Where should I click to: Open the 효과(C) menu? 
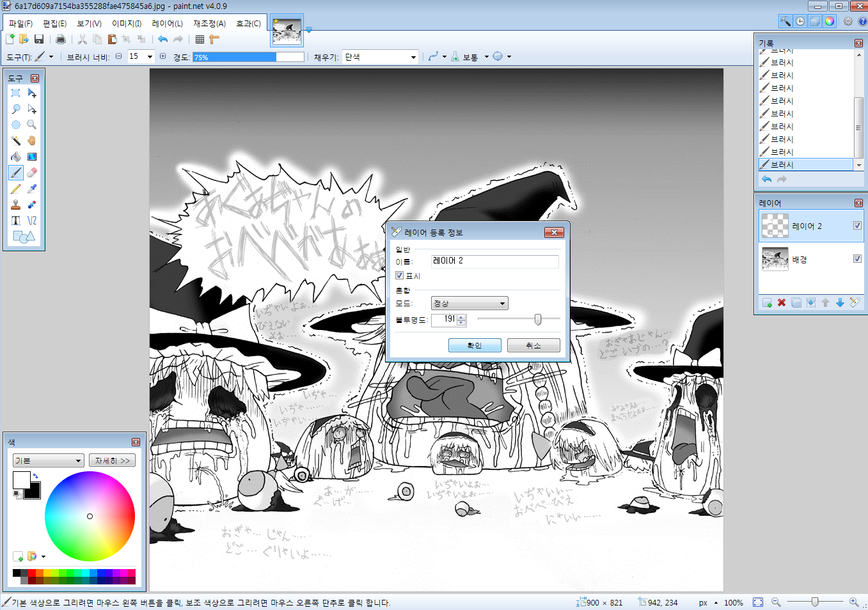click(x=248, y=24)
